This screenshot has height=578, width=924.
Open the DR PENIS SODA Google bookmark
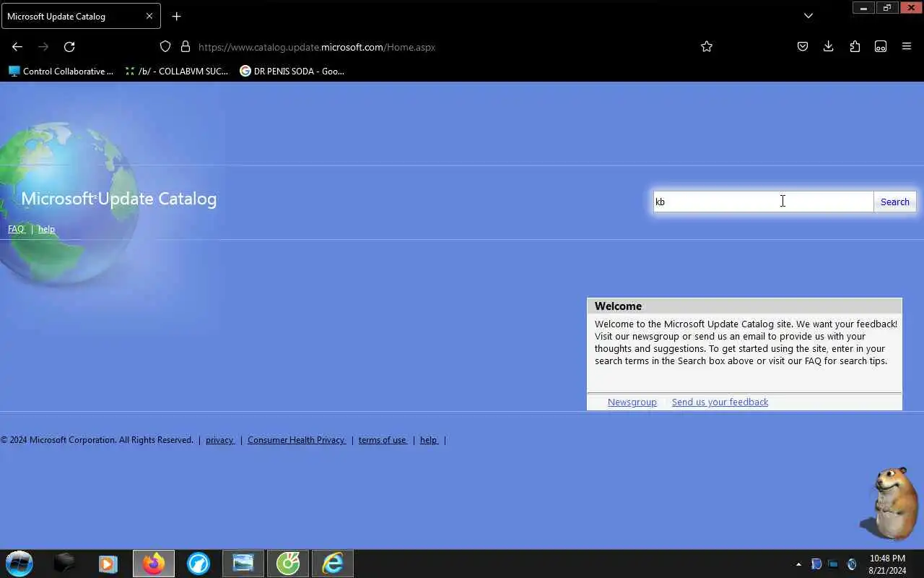point(292,71)
